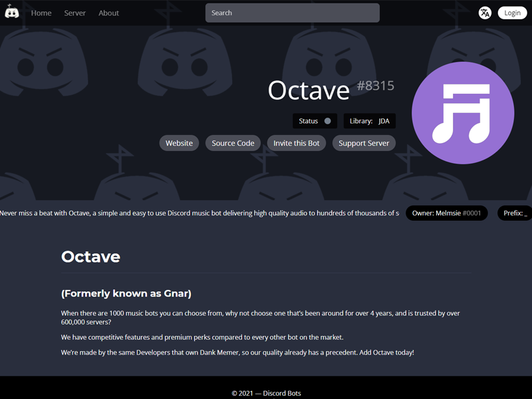Screen dimensions: 532x399
Task: Click the Prefix: _ badge
Action: (x=515, y=213)
